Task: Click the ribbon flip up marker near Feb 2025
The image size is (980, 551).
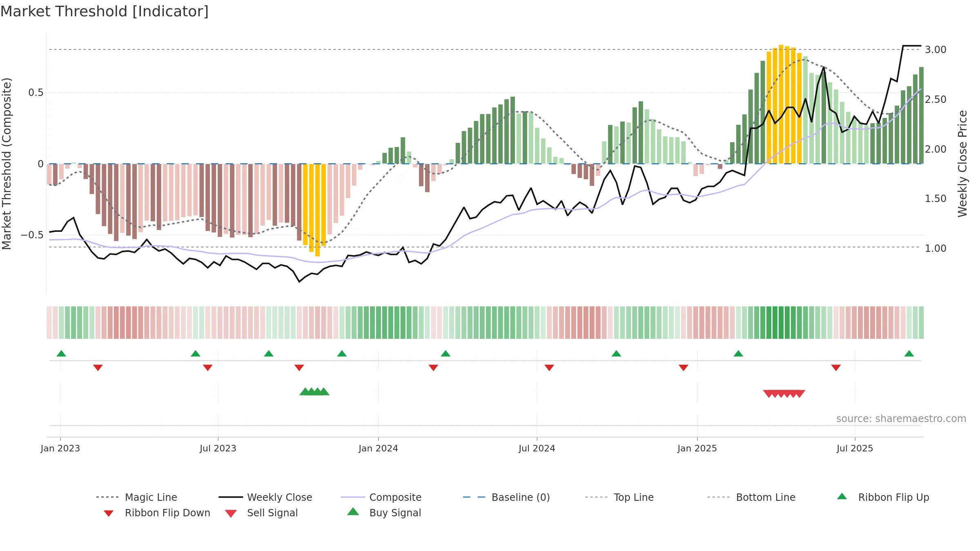Action: click(x=738, y=353)
